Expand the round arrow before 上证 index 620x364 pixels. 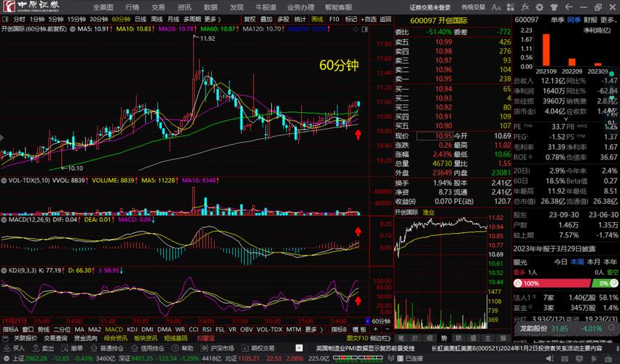(6, 358)
